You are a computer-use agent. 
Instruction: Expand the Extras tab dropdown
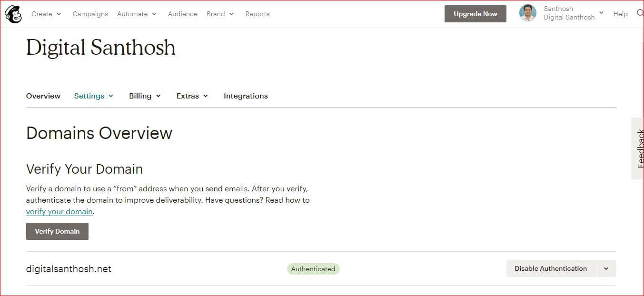[192, 96]
